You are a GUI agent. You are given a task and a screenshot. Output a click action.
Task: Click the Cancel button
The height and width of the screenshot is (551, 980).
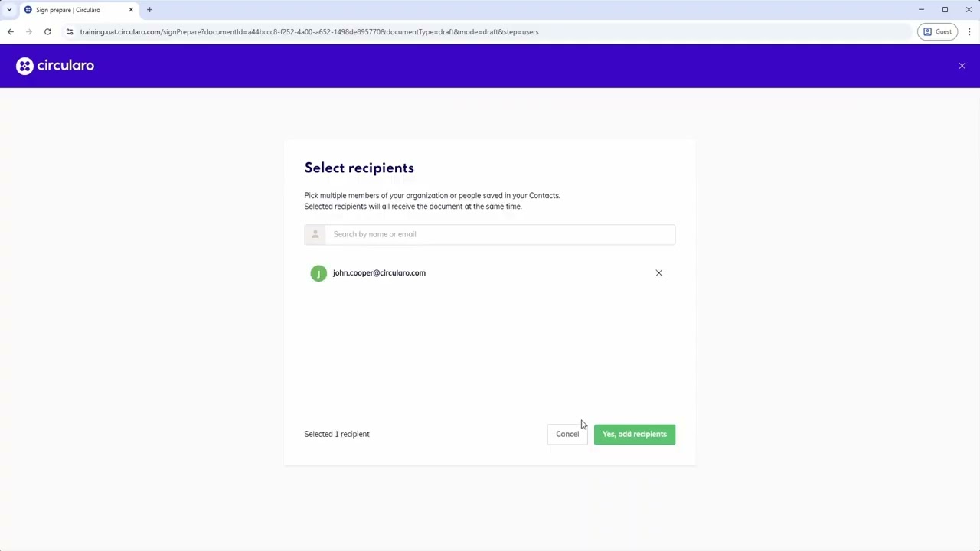tap(567, 434)
